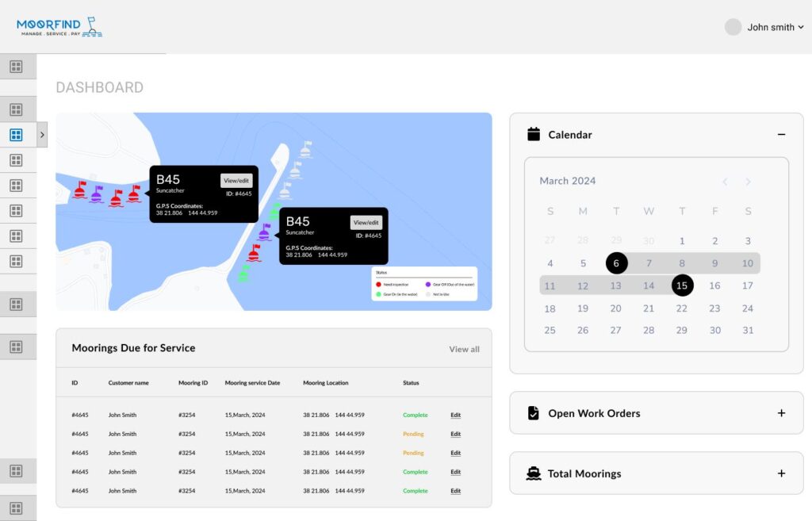This screenshot has width=812, height=521.
Task: Open the John smith account dropdown
Action: tap(776, 27)
